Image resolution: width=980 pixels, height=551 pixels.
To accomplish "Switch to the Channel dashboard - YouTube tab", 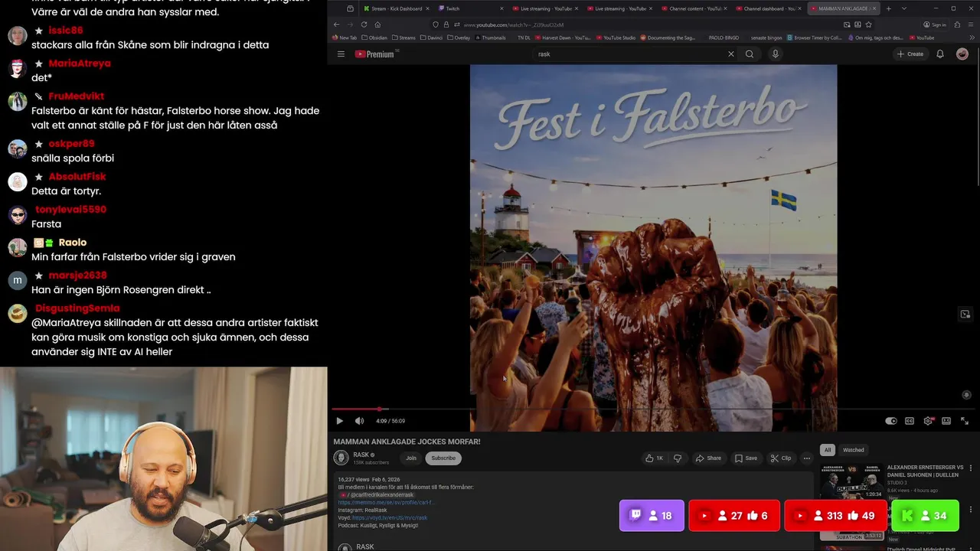I will (768, 8).
